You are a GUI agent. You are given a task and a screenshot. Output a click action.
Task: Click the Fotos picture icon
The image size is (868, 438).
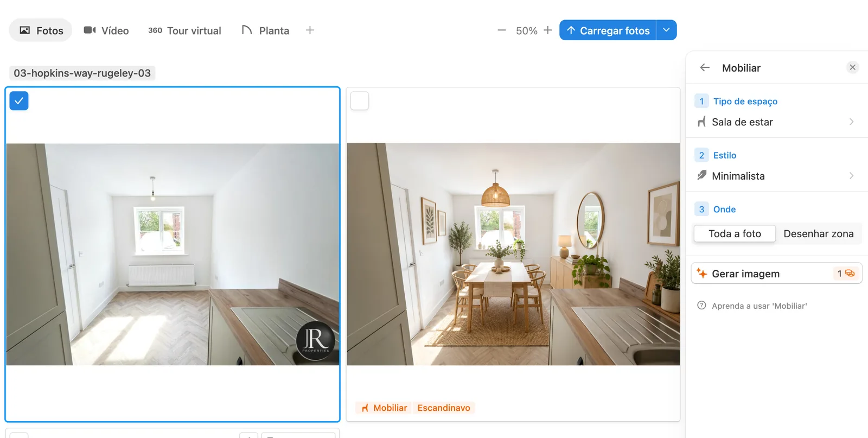pyautogui.click(x=25, y=30)
